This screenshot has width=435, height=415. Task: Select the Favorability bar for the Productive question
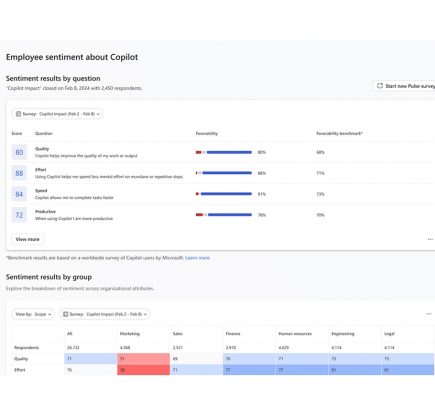pos(224,215)
